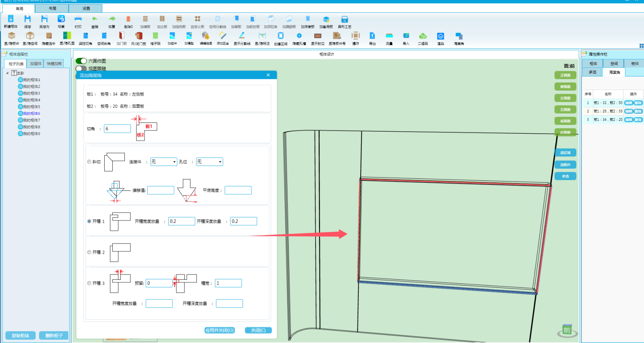Click the 海棠角 toolbar icon
Image resolution: width=644 pixels, height=343 pixels.
pyautogui.click(x=459, y=36)
